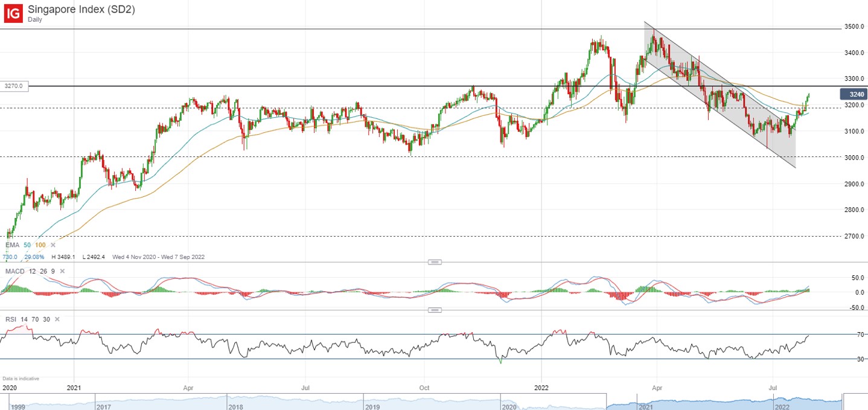Select the EMA 100 period value
The width and height of the screenshot is (868, 410).
(40, 245)
